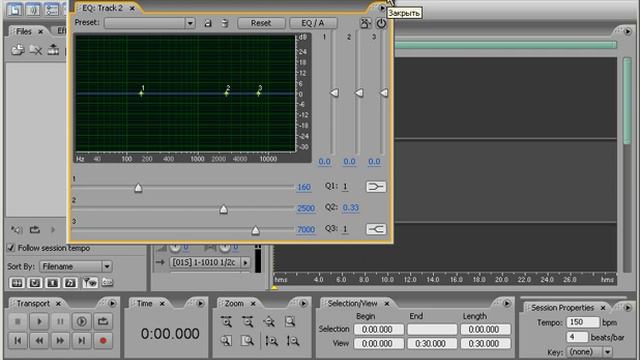The height and width of the screenshot is (360, 640).
Task: Rewind using the Transport panel
Action: [x=39, y=340]
